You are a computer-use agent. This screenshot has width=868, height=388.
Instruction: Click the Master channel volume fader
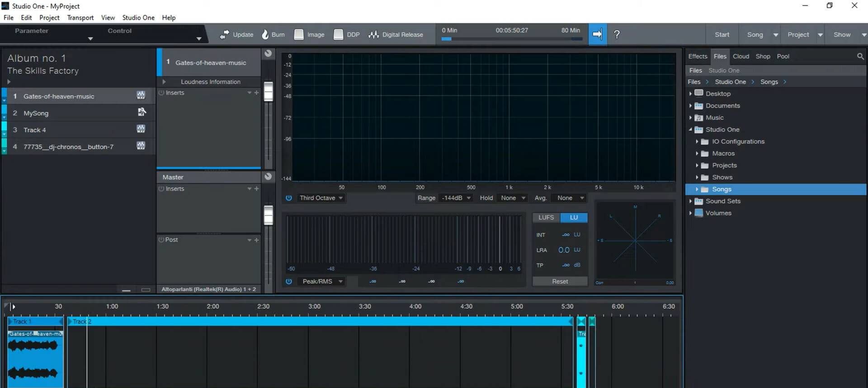[269, 215]
